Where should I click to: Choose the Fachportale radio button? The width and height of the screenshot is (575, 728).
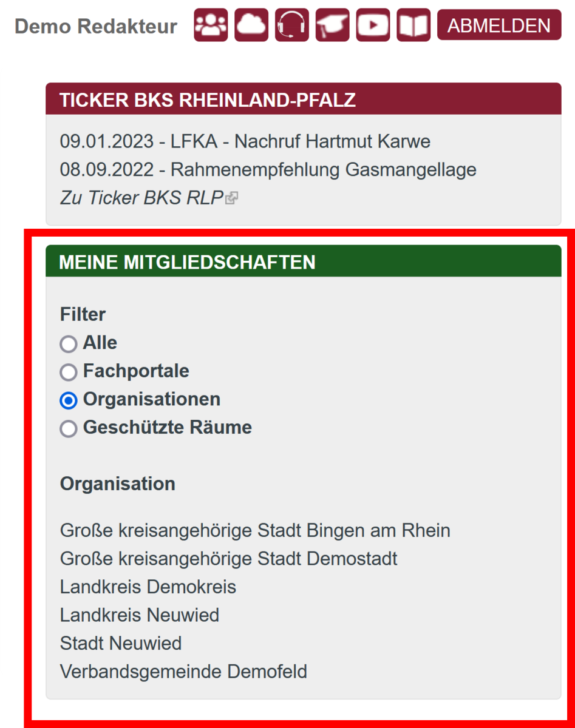(x=69, y=372)
